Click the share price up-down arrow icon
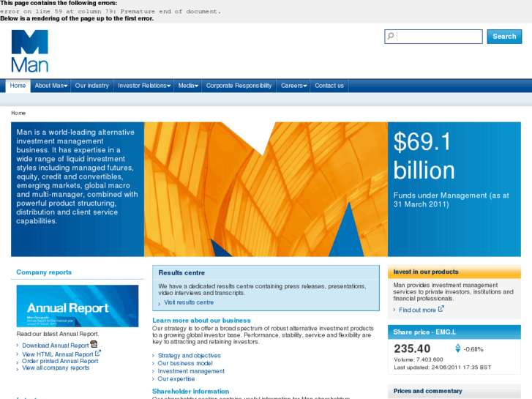Image resolution: width=532 pixels, height=399 pixels. point(457,348)
